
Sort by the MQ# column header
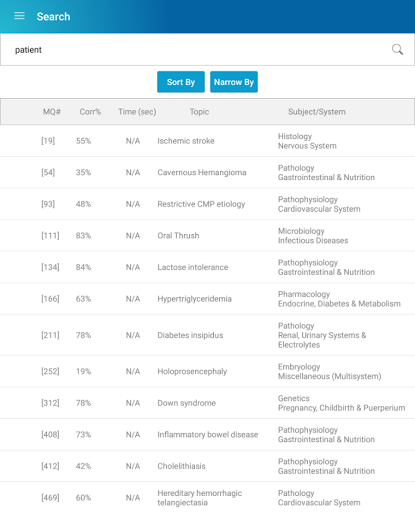(52, 112)
